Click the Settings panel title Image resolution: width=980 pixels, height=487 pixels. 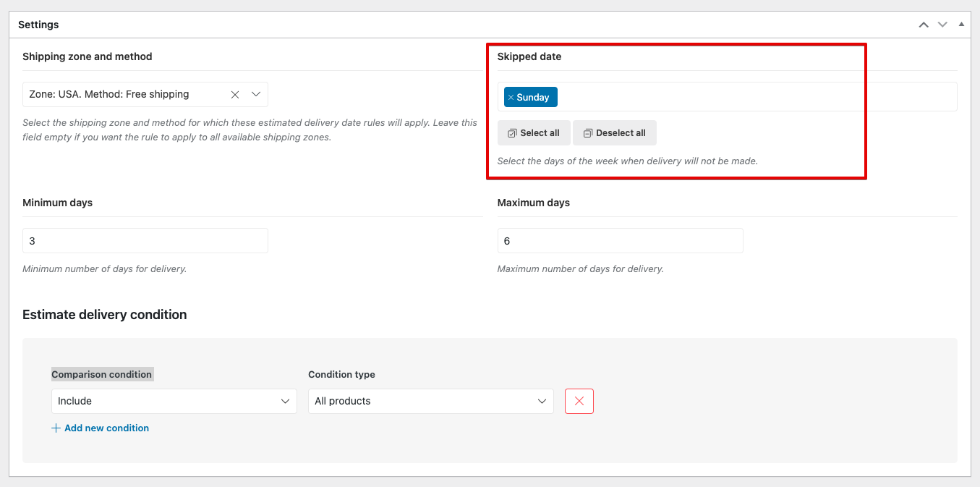(38, 25)
